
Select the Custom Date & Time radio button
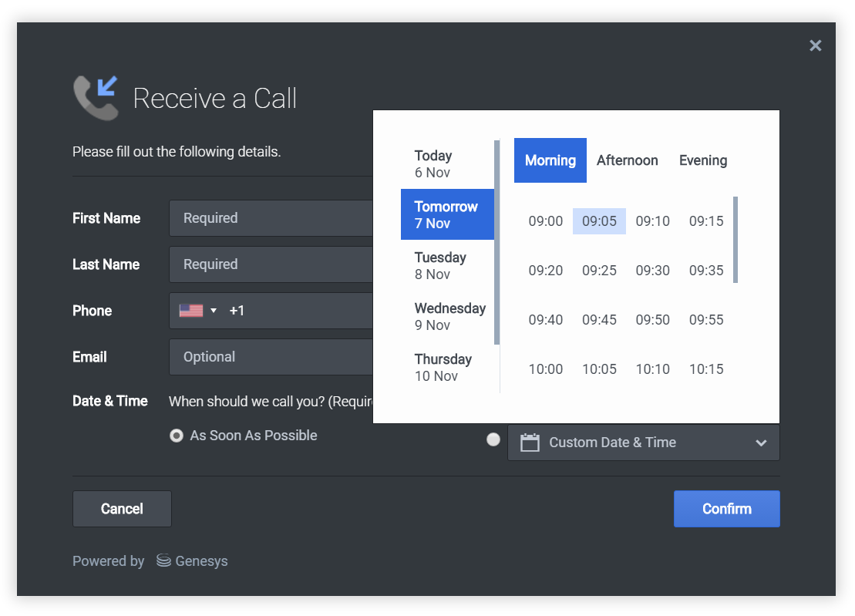[x=493, y=439]
